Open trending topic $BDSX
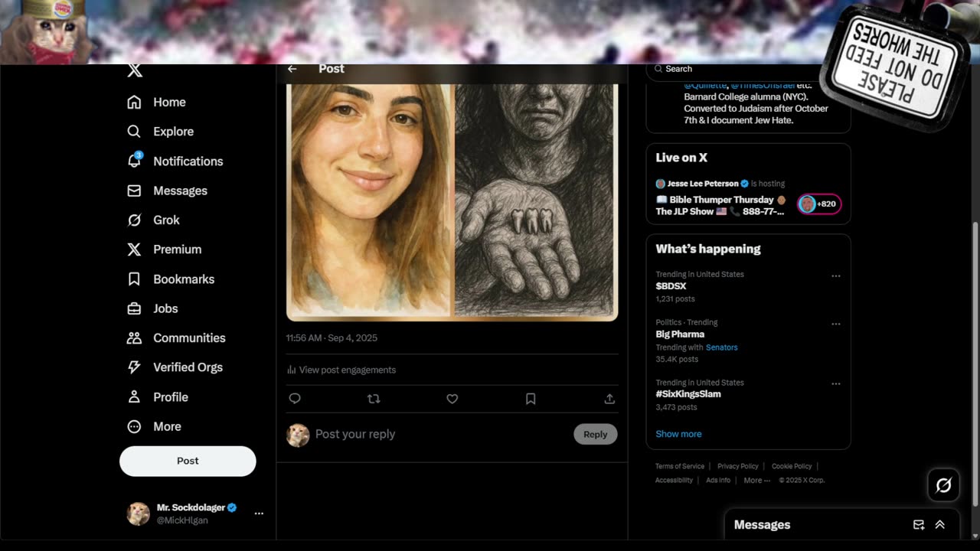The image size is (980, 551). coord(671,286)
